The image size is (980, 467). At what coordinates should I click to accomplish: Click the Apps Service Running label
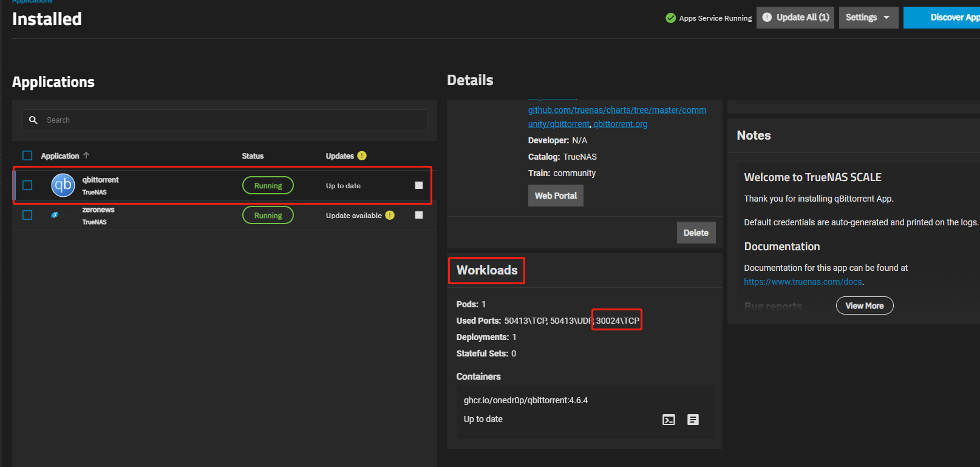(715, 18)
